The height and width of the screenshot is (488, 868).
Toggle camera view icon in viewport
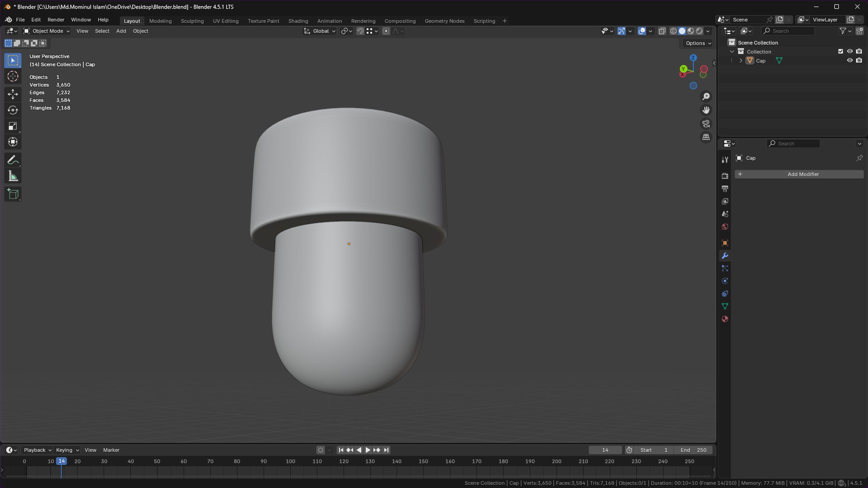point(706,123)
